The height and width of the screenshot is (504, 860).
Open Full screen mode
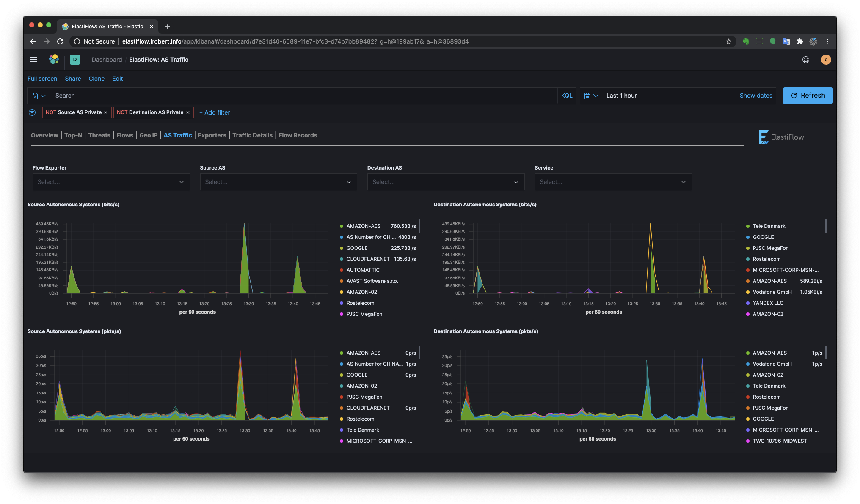(x=42, y=79)
